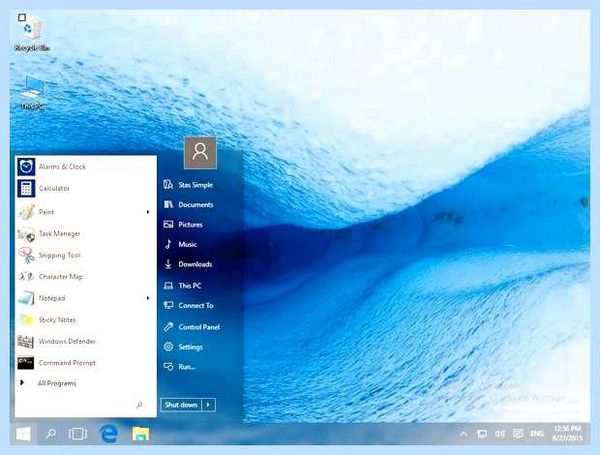Open Music in Start menu

[x=180, y=244]
